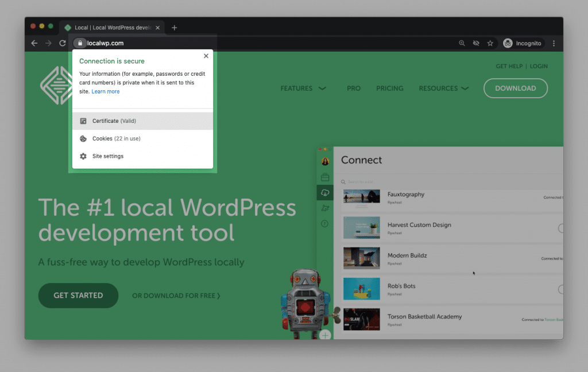Screen dimensions: 588x372
Task: Follow the Learn more link
Action: click(x=106, y=91)
